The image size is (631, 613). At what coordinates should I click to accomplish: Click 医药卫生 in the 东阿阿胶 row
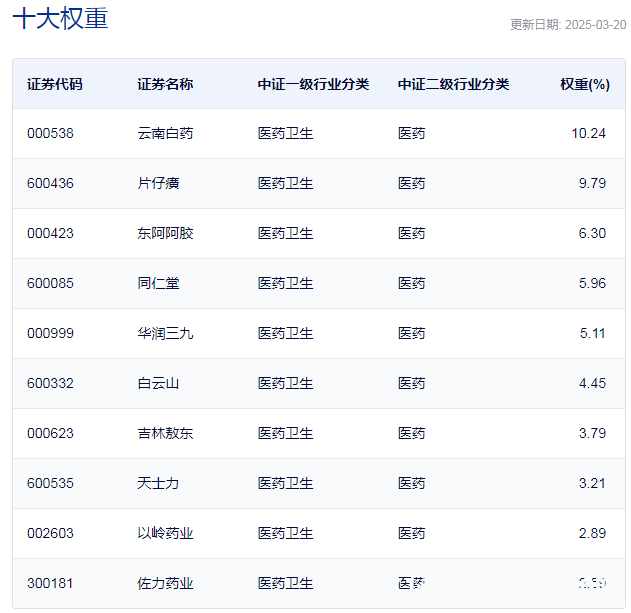point(285,233)
